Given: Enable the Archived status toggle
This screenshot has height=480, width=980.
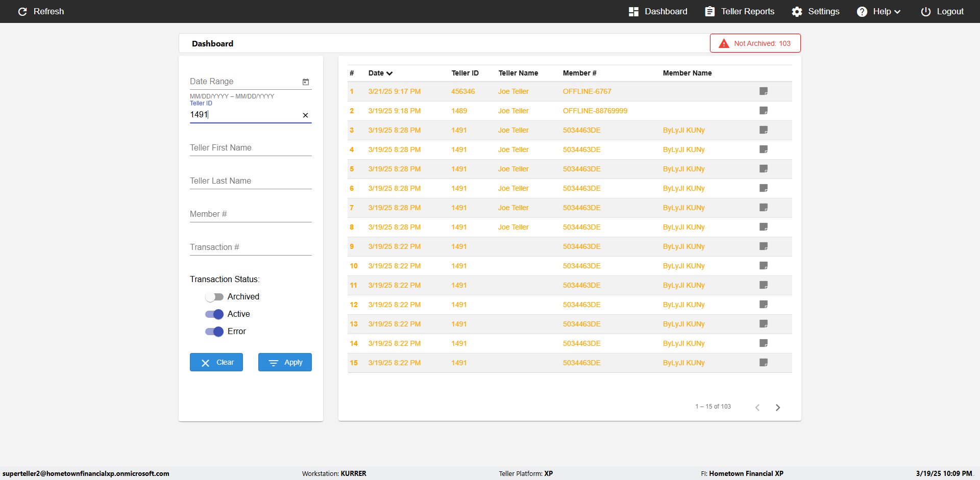Looking at the screenshot, I should click(x=214, y=297).
